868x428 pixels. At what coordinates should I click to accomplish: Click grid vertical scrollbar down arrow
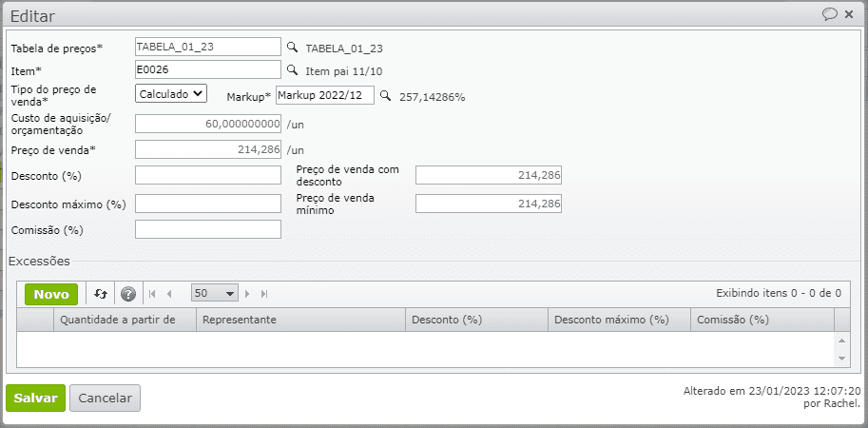tap(841, 359)
